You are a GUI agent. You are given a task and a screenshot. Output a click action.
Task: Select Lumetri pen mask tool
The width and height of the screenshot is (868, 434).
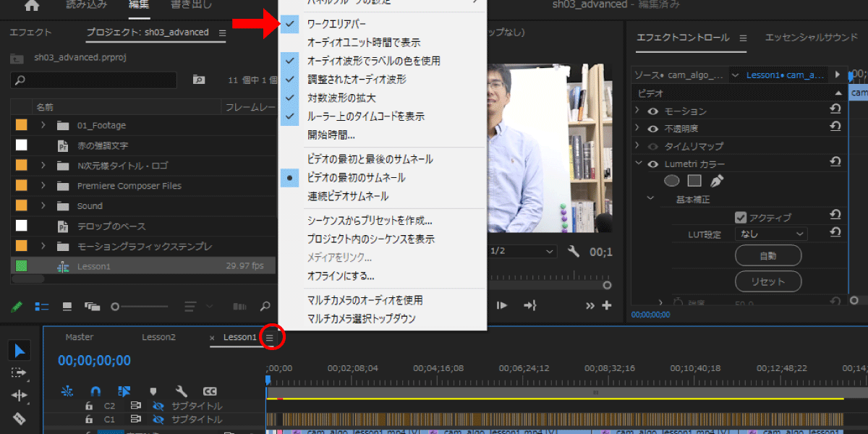click(x=718, y=181)
